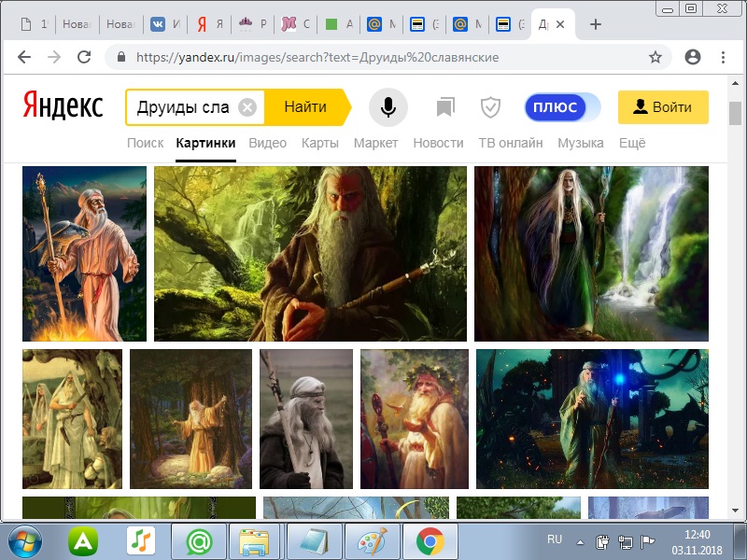
Task: Open Windows Explorer from the taskbar
Action: click(256, 541)
